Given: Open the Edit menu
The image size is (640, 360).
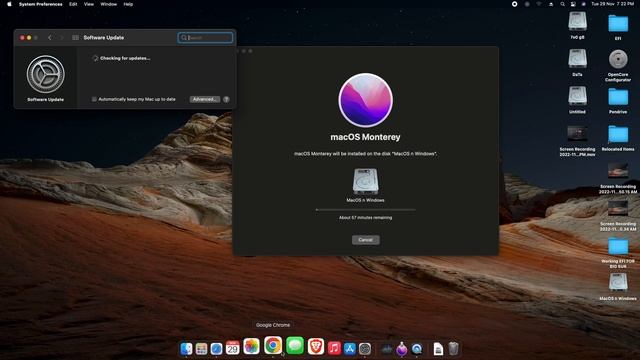Looking at the screenshot, I should pos(73,4).
